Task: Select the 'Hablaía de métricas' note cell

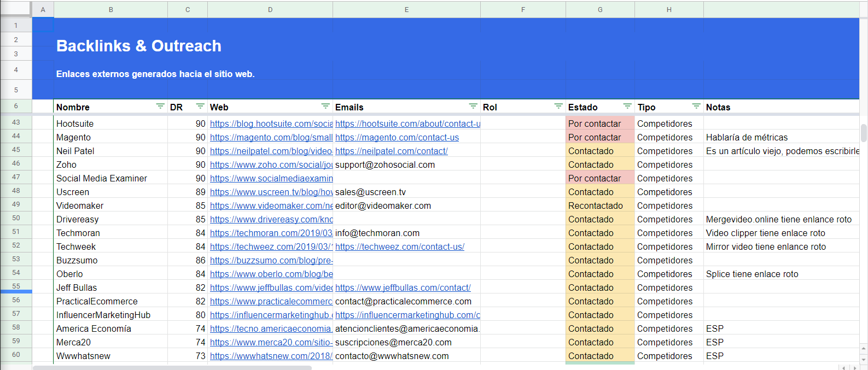Action: click(781, 138)
